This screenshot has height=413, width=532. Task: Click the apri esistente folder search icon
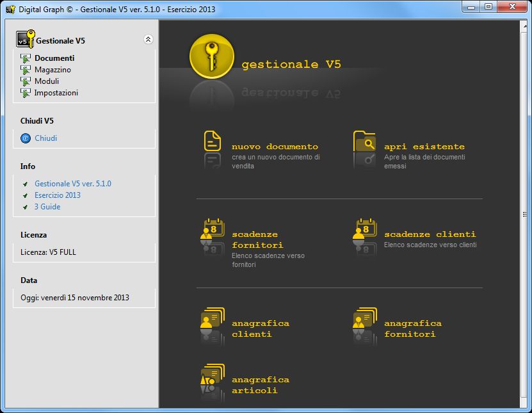point(364,141)
